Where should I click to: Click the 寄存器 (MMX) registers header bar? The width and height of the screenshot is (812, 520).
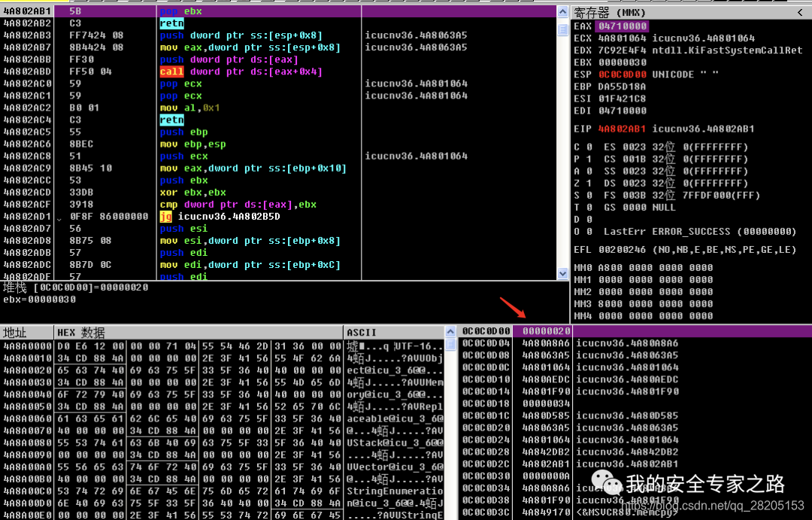point(691,13)
